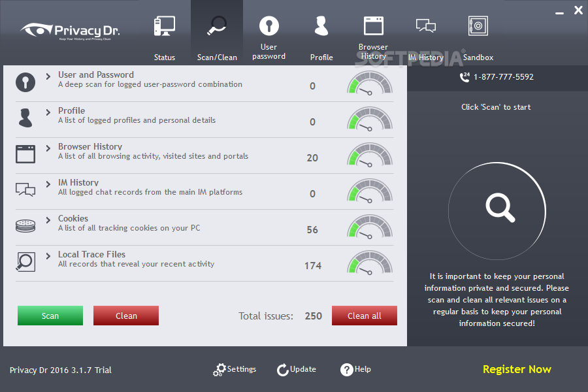Open the Profile person icon

pyautogui.click(x=321, y=25)
